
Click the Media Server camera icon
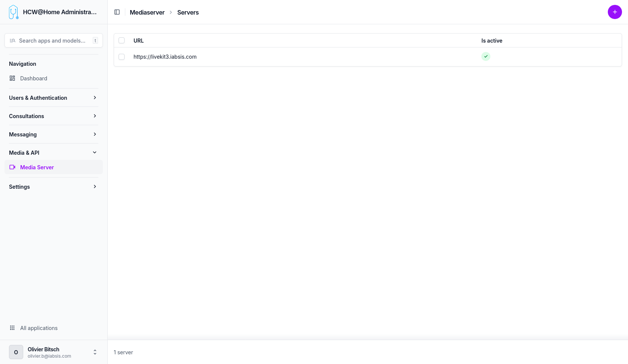pyautogui.click(x=12, y=167)
